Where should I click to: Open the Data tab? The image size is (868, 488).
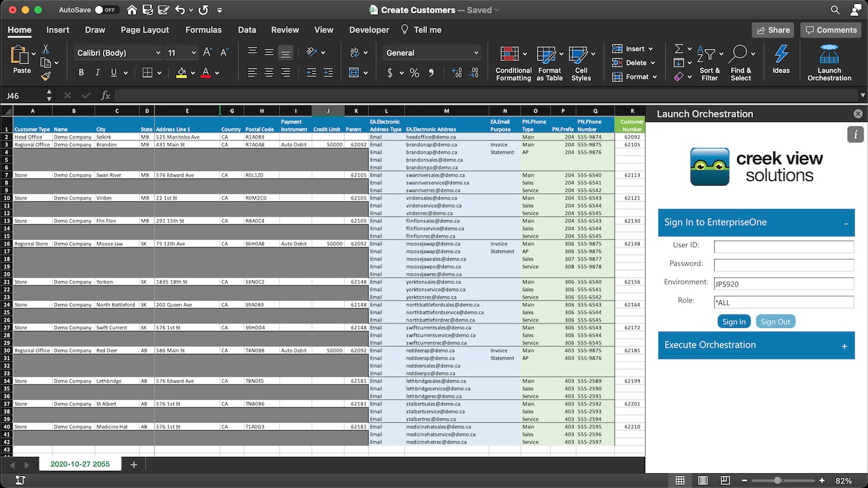pyautogui.click(x=247, y=30)
